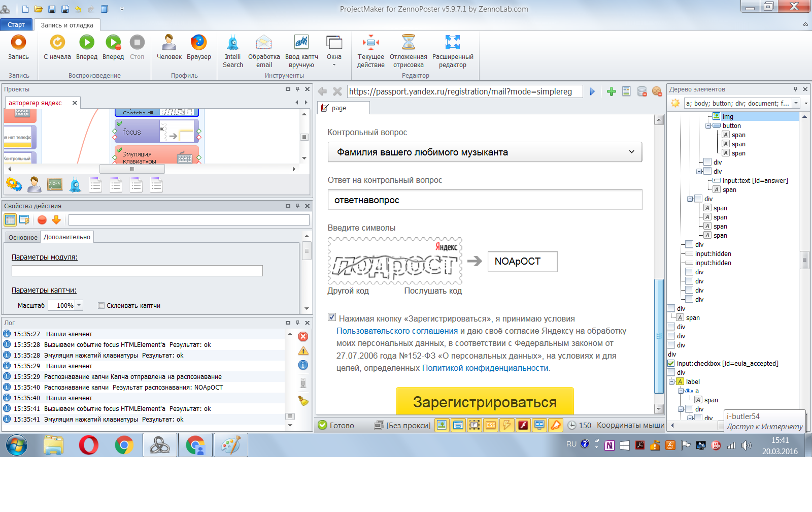Click the element tree vertical scrollbar thumb
Viewport: 812px width, 512px height.
(x=804, y=260)
